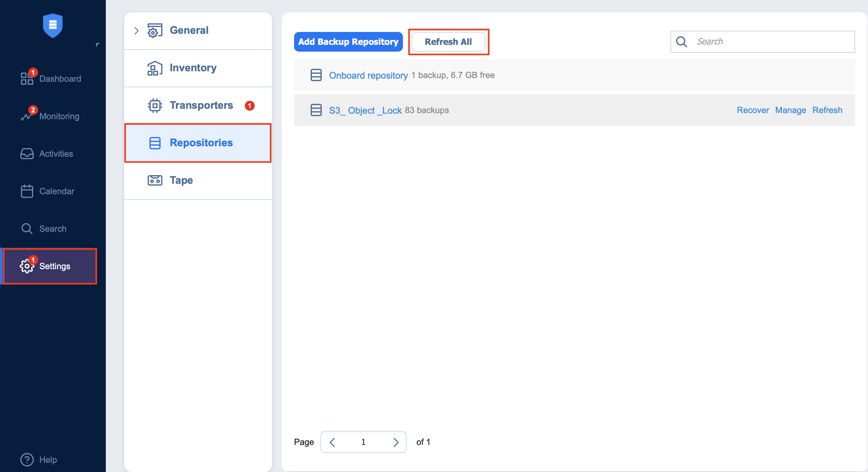
Task: Click the Refresh All button
Action: click(448, 42)
